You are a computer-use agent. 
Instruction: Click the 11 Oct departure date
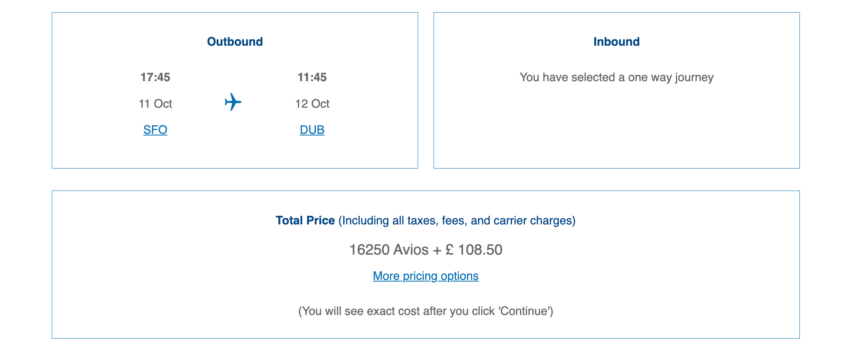point(155,104)
